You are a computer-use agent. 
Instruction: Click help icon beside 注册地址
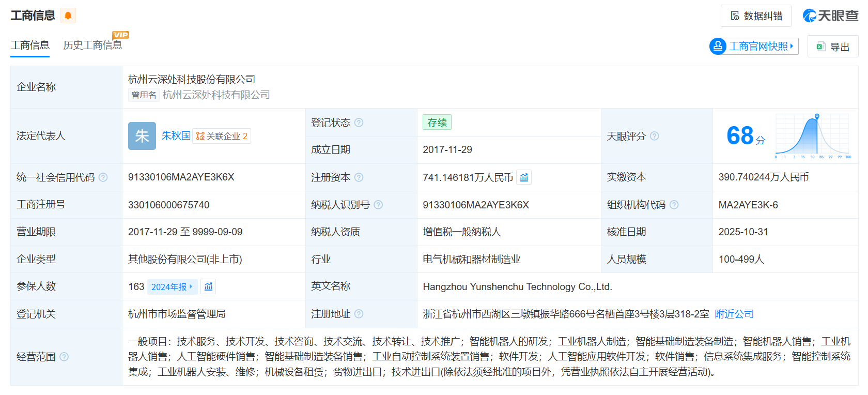click(359, 314)
